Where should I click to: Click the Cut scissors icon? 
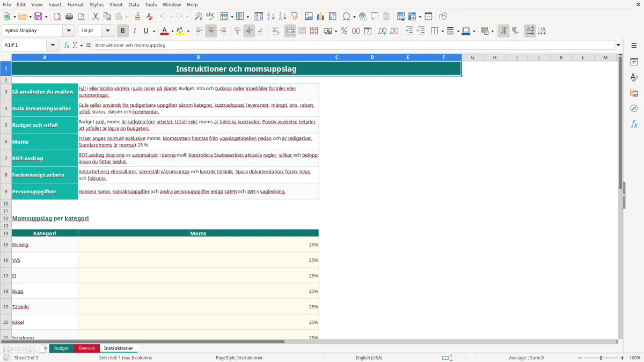95,17
